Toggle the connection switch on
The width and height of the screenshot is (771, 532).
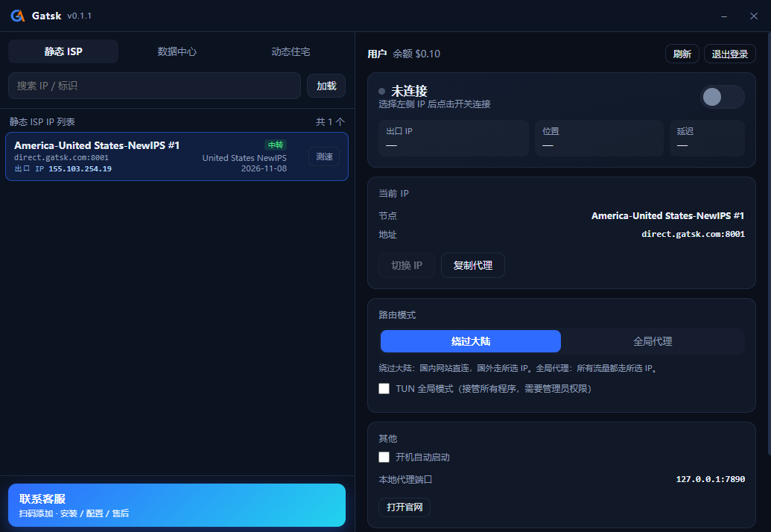point(723,97)
